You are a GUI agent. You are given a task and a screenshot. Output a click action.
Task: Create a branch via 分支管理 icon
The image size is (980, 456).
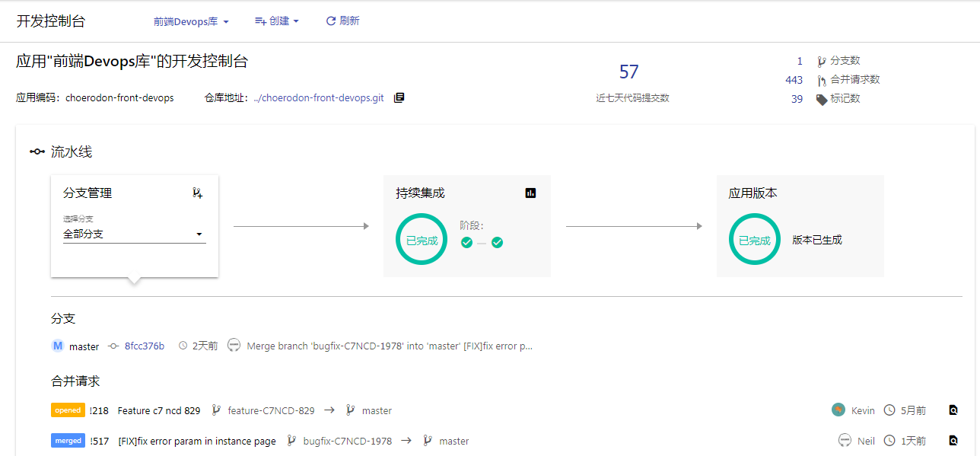click(198, 193)
